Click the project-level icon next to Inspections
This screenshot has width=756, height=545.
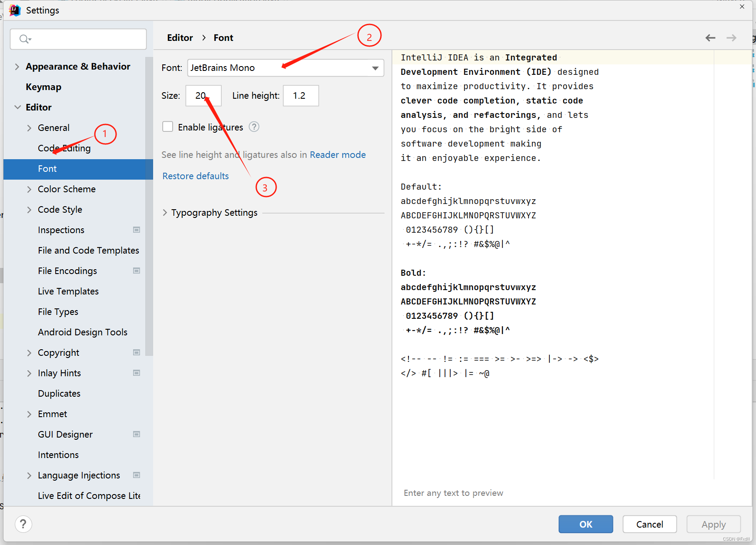click(x=137, y=230)
